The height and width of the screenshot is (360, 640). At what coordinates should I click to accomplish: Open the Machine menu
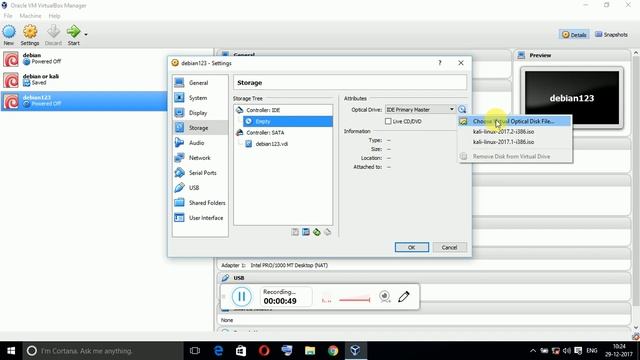pos(30,16)
